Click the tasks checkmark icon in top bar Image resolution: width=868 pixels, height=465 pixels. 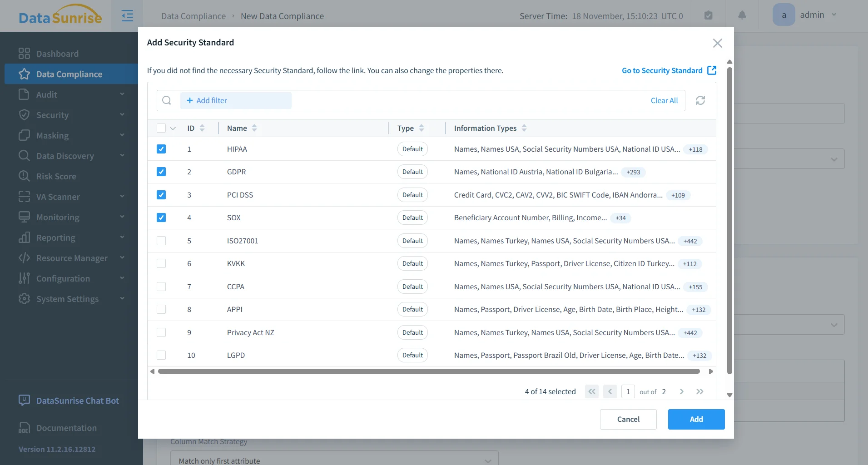point(709,15)
